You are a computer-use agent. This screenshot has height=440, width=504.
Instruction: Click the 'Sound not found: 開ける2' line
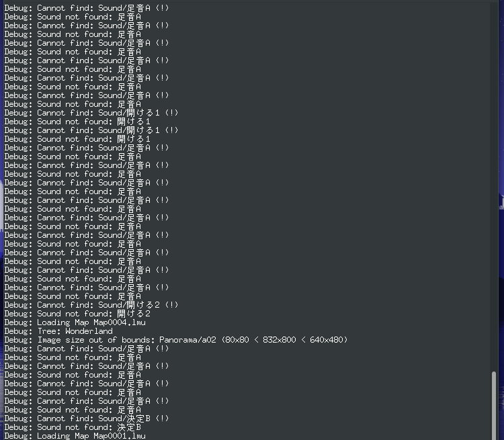tap(77, 314)
